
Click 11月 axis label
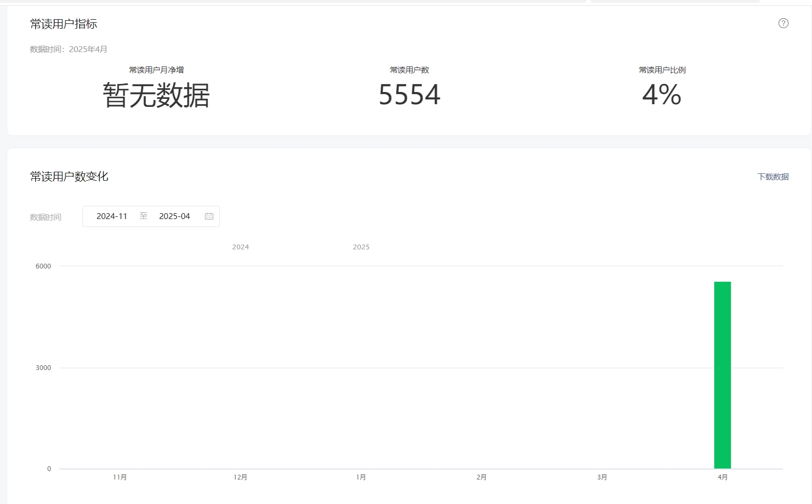[x=120, y=477]
